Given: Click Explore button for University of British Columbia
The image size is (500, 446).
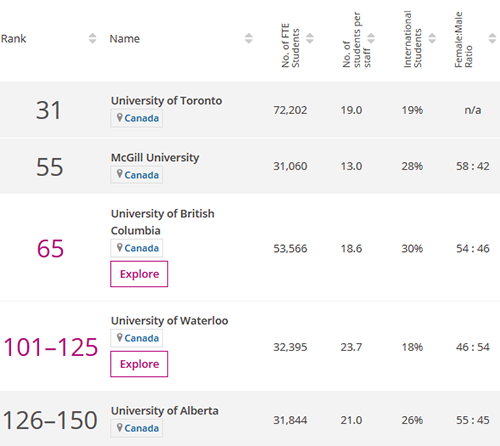Looking at the screenshot, I should 139,274.
